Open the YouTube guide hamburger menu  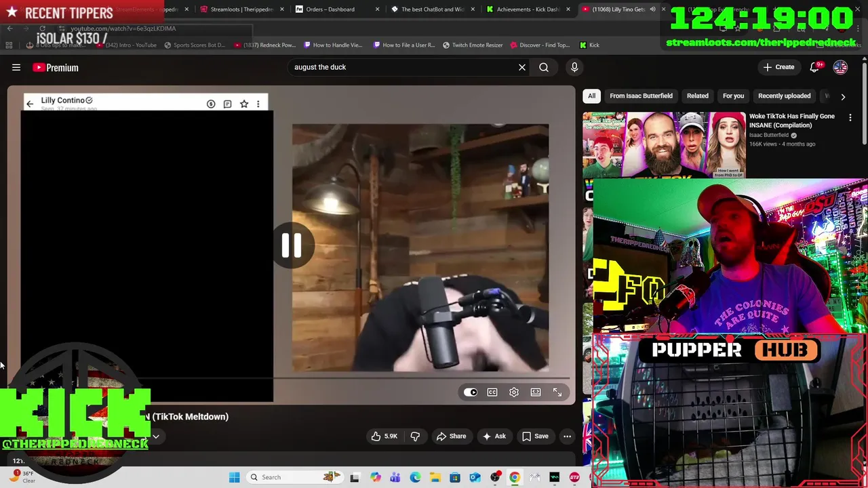point(16,67)
